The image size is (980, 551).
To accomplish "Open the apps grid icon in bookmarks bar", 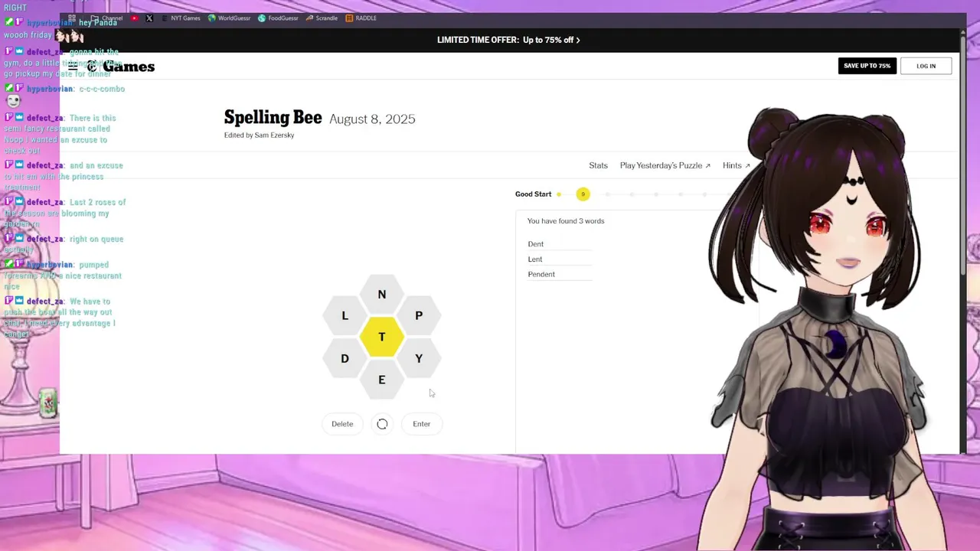I will [x=72, y=18].
